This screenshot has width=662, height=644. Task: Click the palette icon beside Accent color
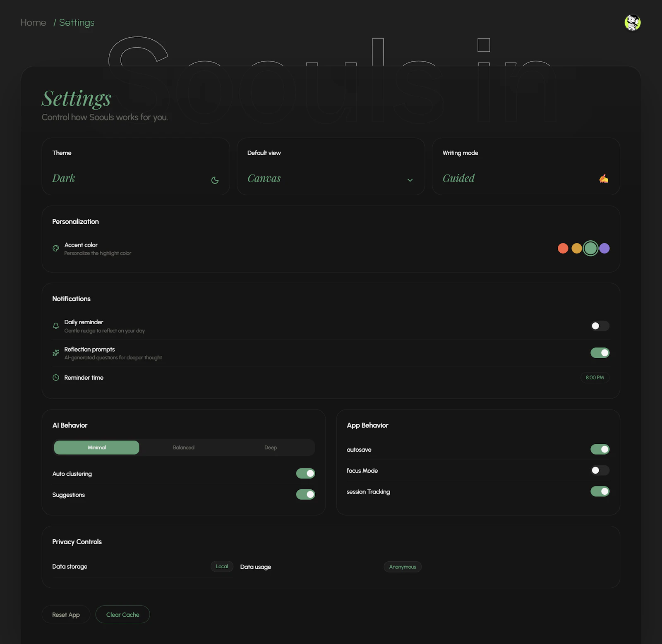click(x=56, y=248)
